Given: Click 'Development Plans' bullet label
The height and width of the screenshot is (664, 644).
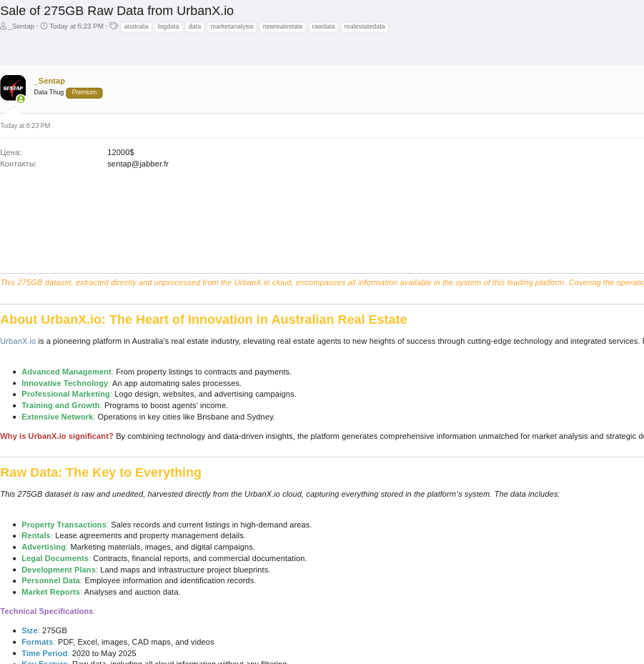Looking at the screenshot, I should pos(59,570).
